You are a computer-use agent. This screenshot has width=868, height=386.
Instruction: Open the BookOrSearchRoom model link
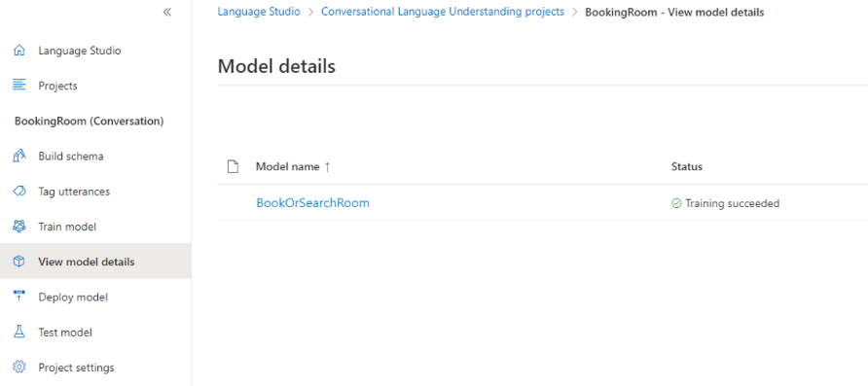312,203
